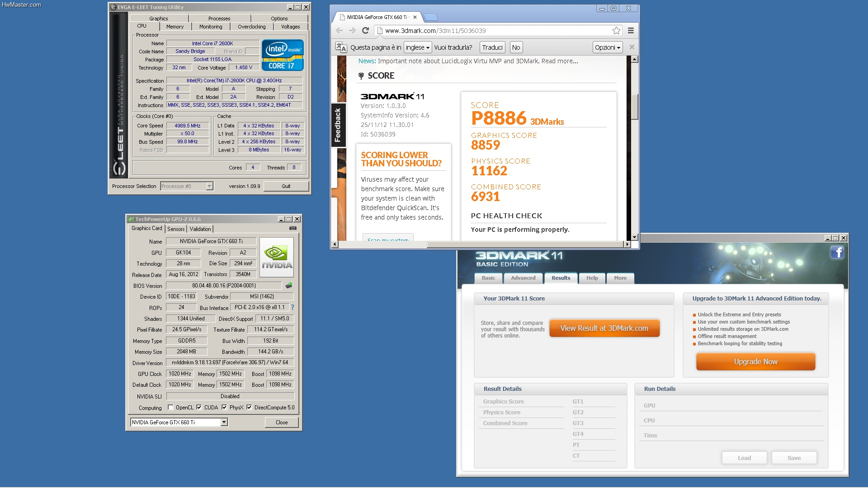868x488 pixels.
Task: Click the Save button in Run Details
Action: point(794,458)
